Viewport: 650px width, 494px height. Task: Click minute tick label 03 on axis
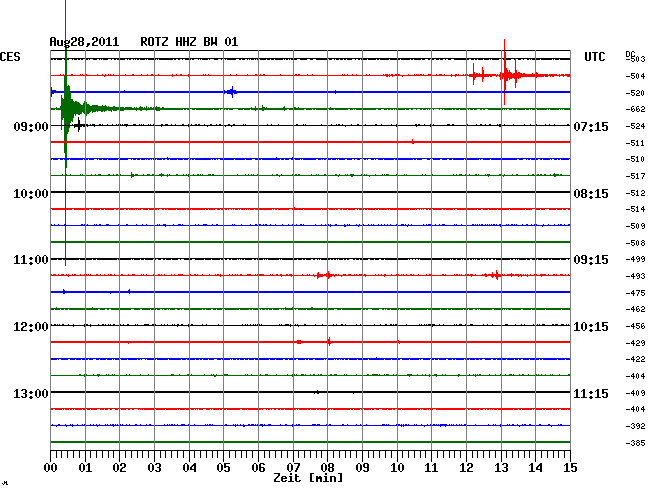click(x=154, y=467)
